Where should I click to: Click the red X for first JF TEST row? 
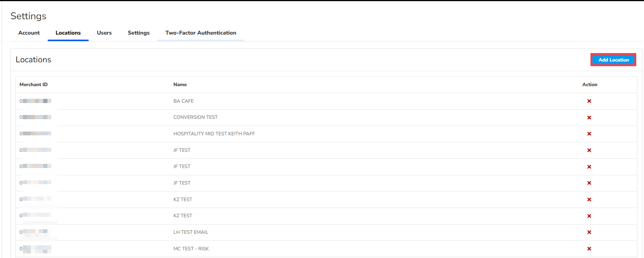click(x=589, y=150)
